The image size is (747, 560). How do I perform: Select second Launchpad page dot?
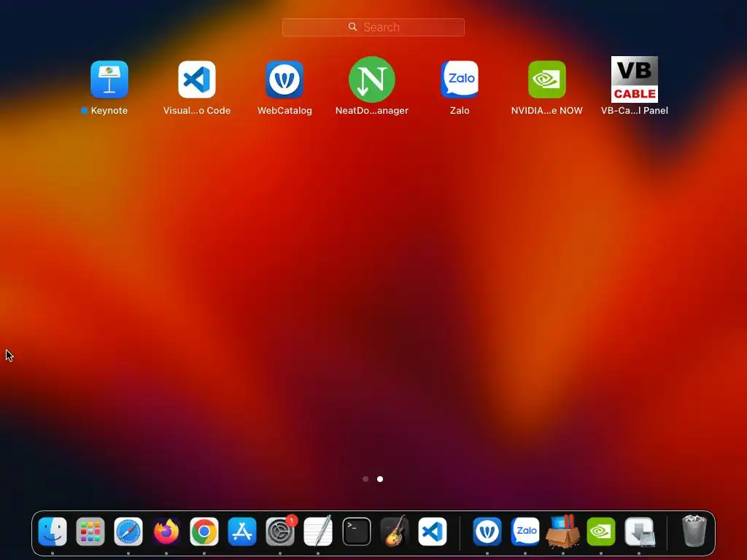380,479
